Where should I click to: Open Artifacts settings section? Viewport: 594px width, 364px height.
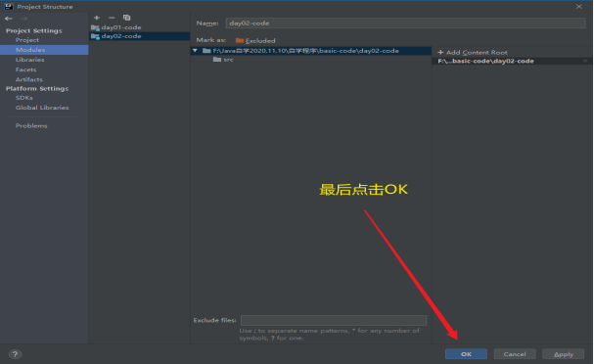tap(28, 79)
